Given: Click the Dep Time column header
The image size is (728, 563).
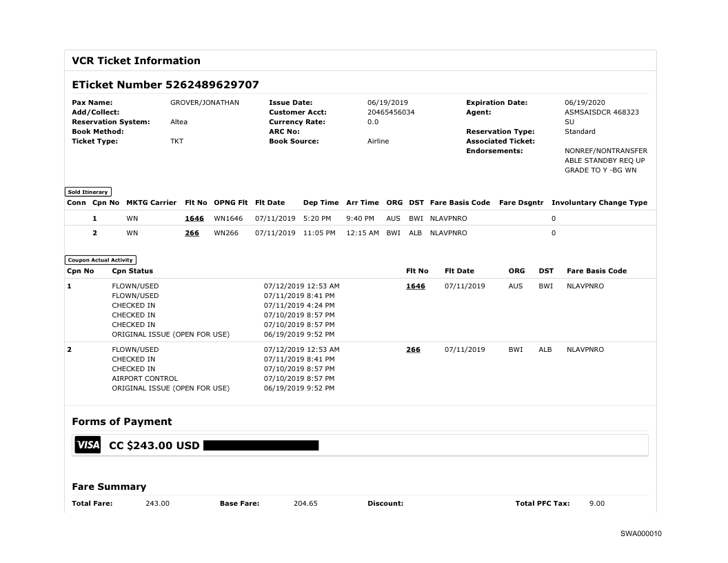Looking at the screenshot, I should pyautogui.click(x=321, y=202).
